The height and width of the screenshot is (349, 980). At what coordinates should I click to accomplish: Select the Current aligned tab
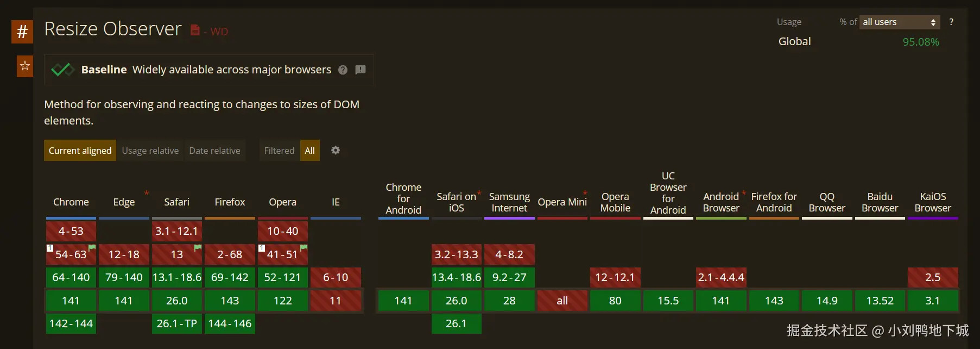pyautogui.click(x=80, y=151)
